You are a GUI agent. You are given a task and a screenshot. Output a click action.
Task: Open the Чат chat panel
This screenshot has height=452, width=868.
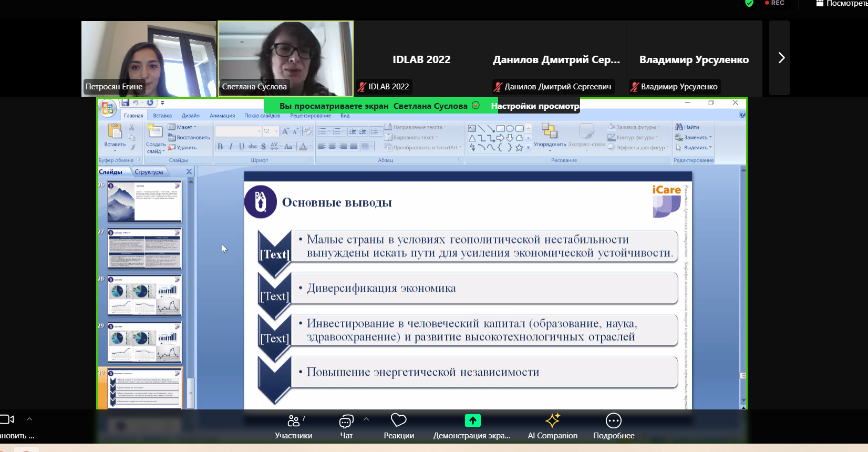tap(346, 426)
